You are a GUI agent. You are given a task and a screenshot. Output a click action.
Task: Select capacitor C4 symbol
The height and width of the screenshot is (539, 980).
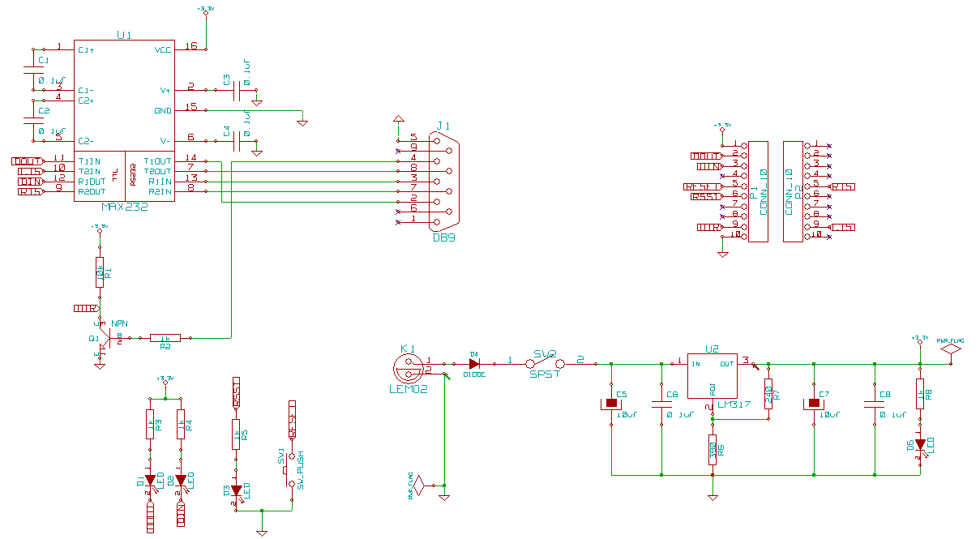[238, 141]
